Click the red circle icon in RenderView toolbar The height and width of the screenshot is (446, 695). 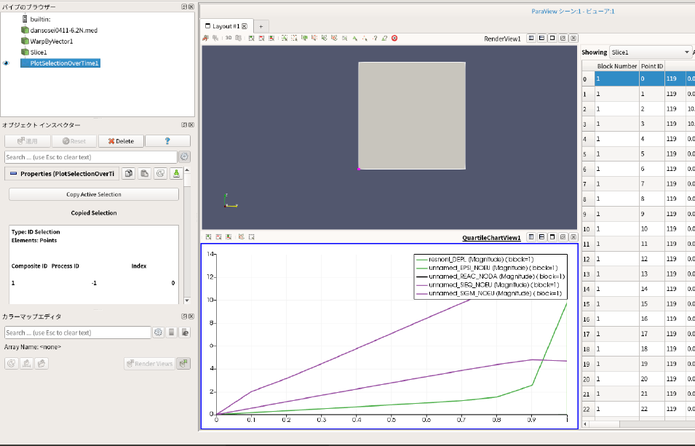pos(394,38)
